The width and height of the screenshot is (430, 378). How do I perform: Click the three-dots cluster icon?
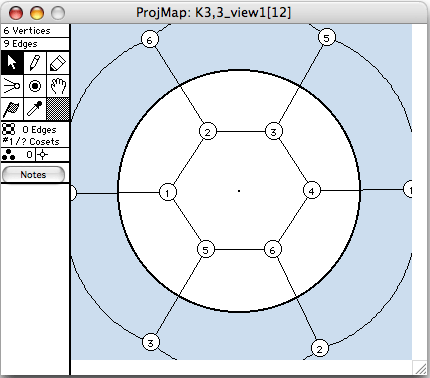8,155
